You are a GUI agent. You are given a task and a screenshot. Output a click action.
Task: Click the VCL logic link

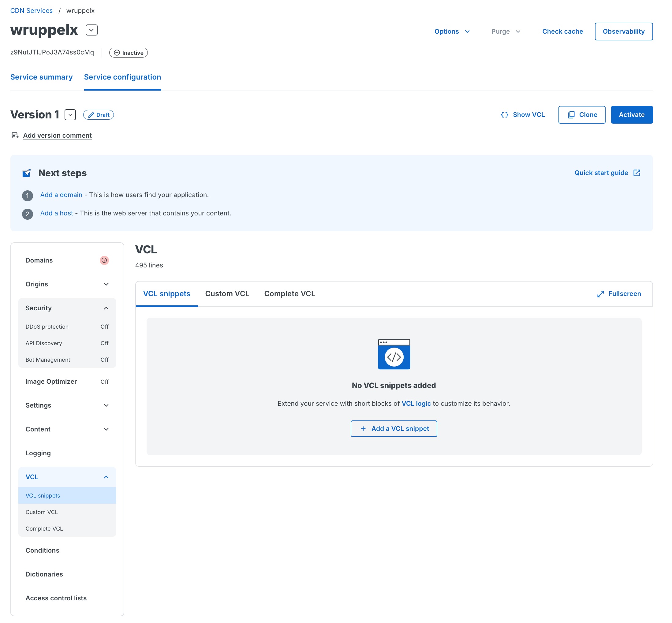coord(416,404)
